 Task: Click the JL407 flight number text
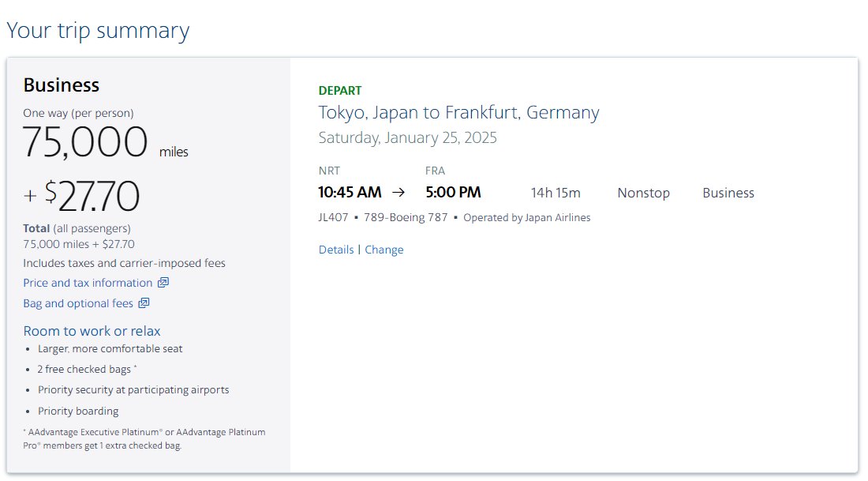[333, 217]
